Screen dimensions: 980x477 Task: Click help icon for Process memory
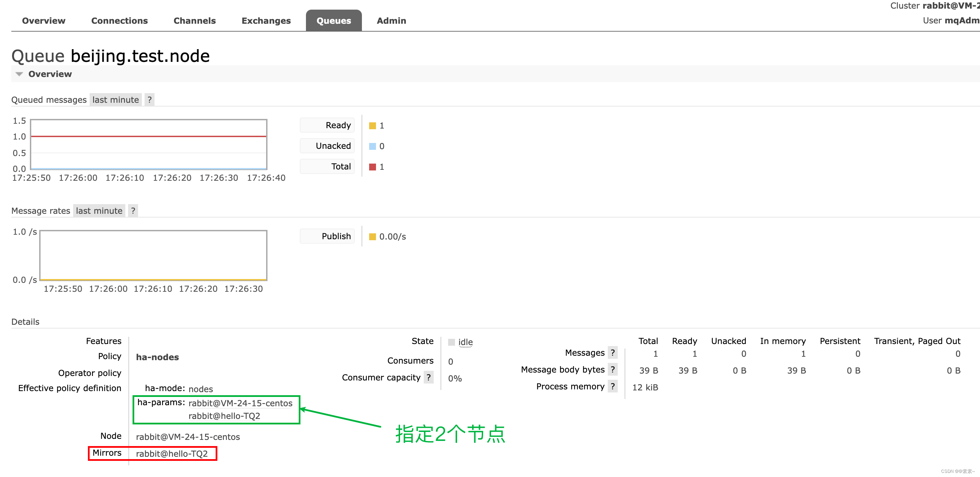pos(612,386)
